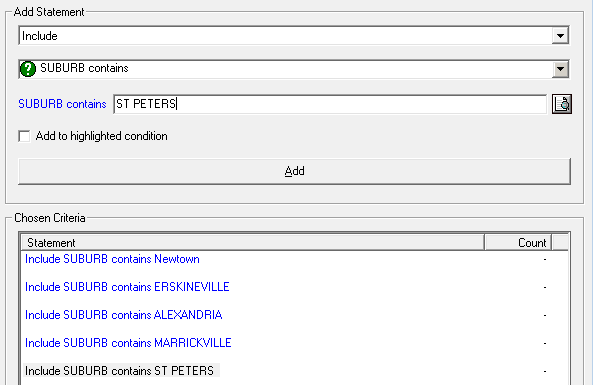Click the Count column header

518,242
